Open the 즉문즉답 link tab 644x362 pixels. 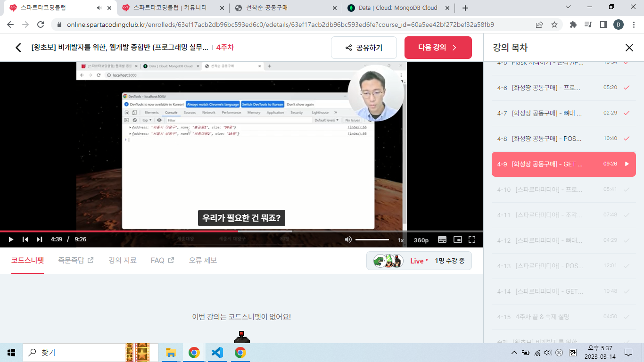pos(76,260)
